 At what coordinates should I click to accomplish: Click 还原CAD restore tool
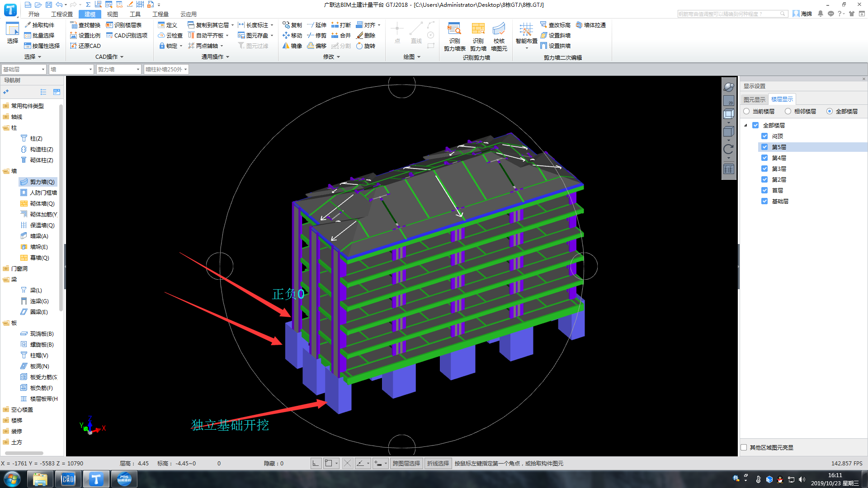(x=85, y=46)
